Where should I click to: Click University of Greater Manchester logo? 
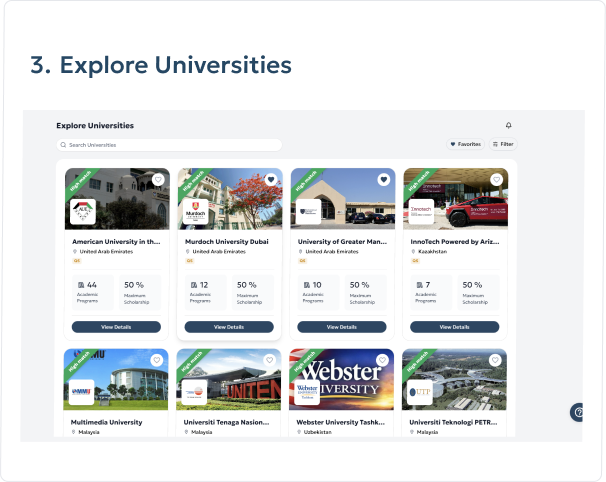(x=308, y=211)
